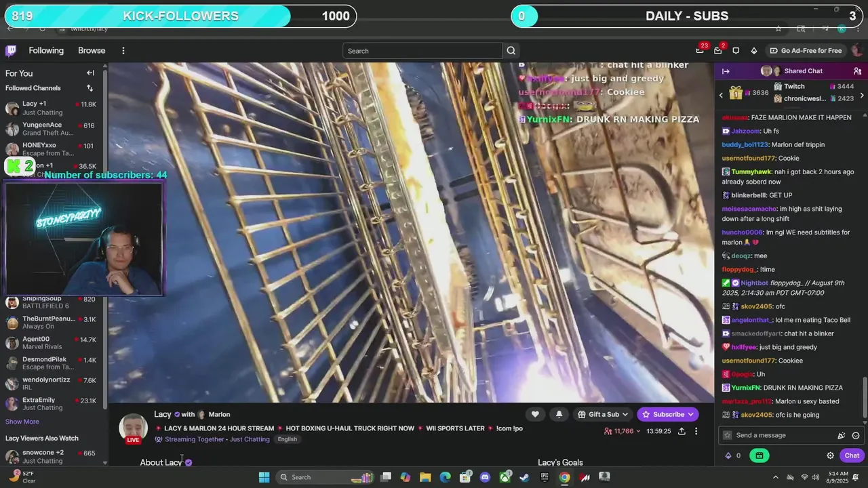This screenshot has width=868, height=488.
Task: Click Go Ad-Free for Free button
Action: click(x=806, y=51)
